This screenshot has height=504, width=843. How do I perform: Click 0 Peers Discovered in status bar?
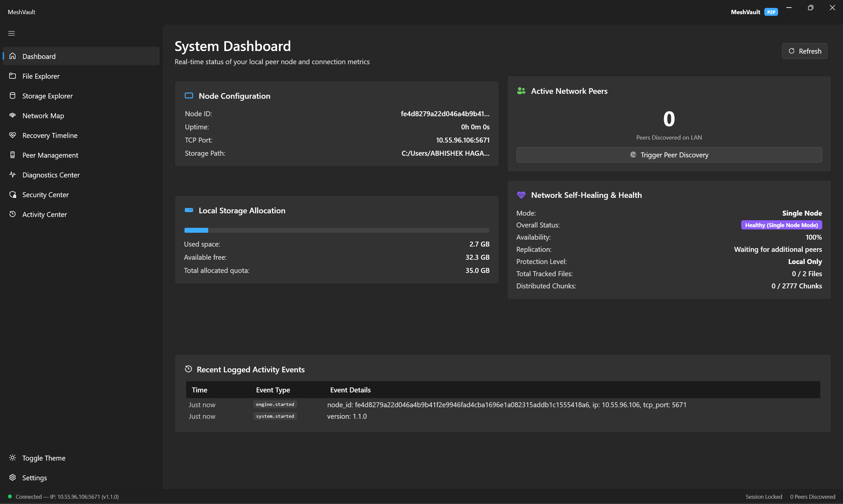click(x=812, y=496)
